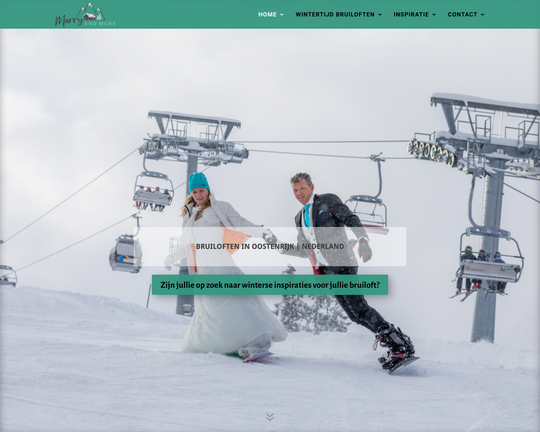Click the BRUILOFTEN IN OOSTENRIJK heading text

coord(245,246)
